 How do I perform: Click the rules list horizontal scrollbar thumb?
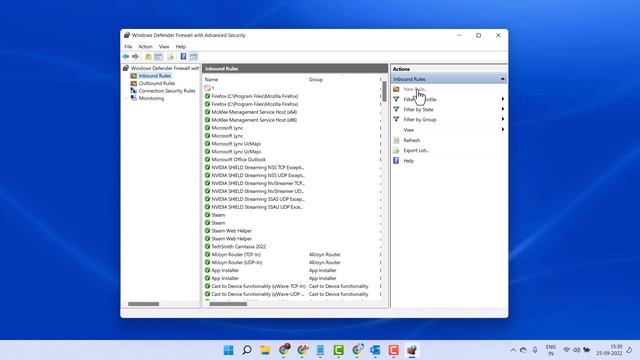pyautogui.click(x=228, y=304)
